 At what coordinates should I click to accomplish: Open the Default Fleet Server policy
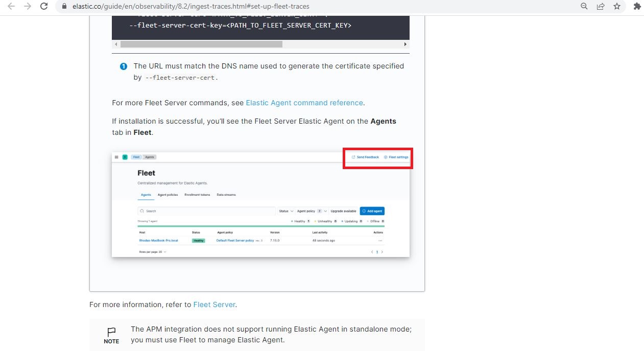235,240
